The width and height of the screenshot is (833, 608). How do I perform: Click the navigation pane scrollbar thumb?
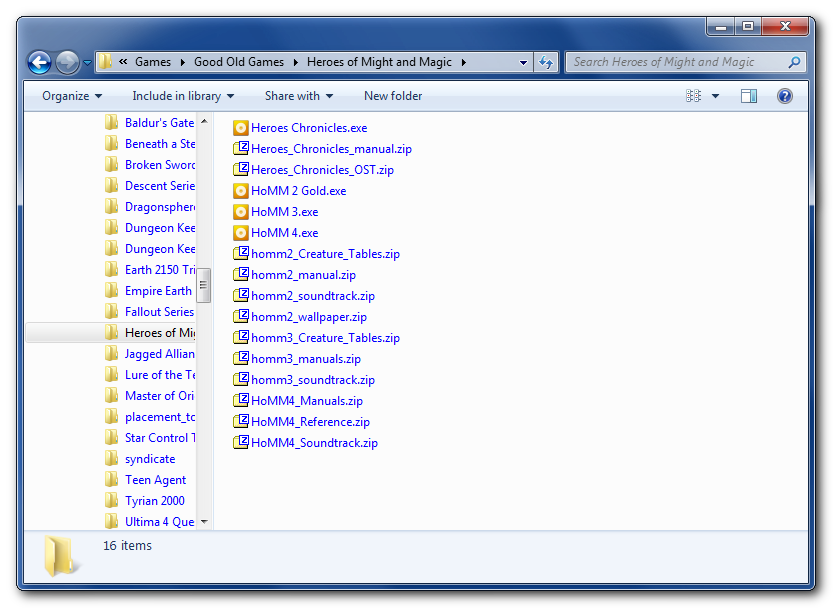click(x=204, y=284)
